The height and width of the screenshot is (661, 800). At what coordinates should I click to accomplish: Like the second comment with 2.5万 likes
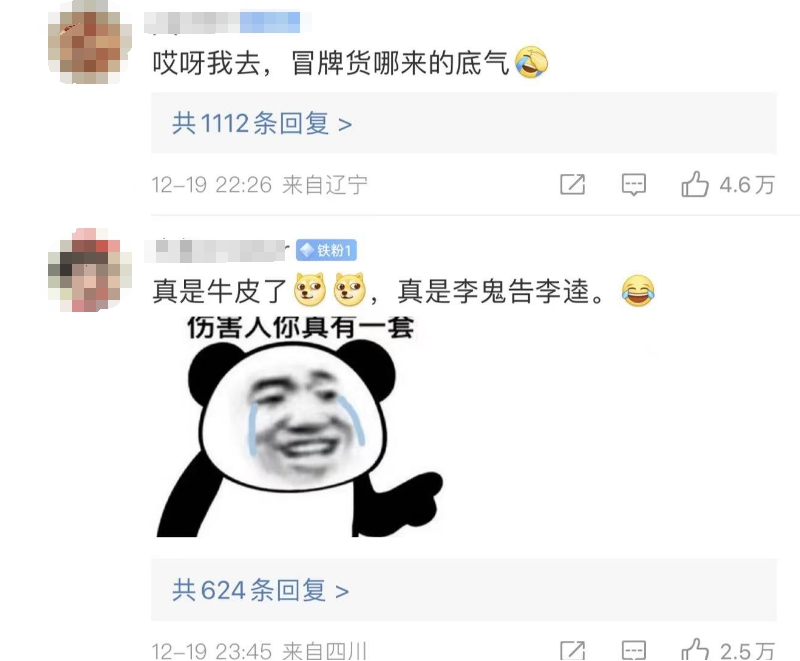click(695, 649)
